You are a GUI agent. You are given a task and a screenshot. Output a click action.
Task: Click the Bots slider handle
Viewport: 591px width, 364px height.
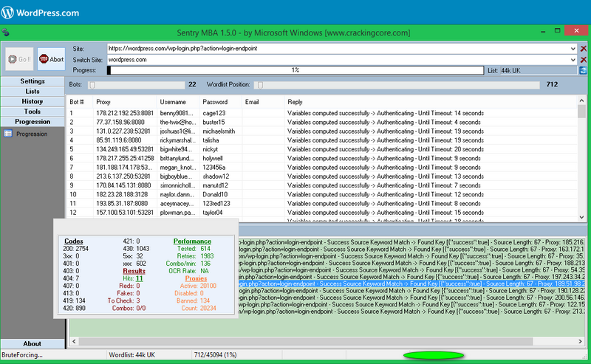[x=92, y=85]
